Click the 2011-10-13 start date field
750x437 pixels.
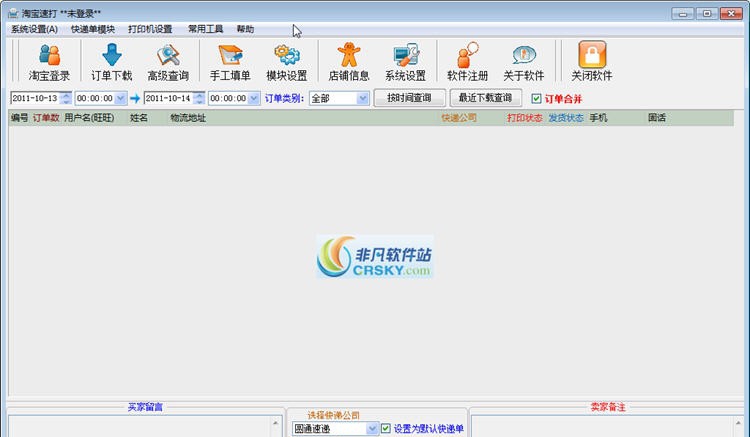[35, 98]
